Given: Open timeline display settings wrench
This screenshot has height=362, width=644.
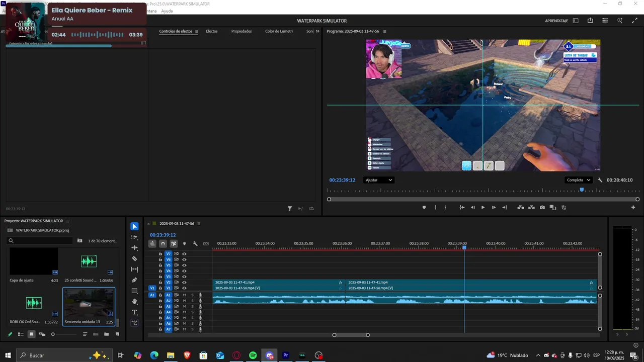Looking at the screenshot, I should [x=195, y=244].
